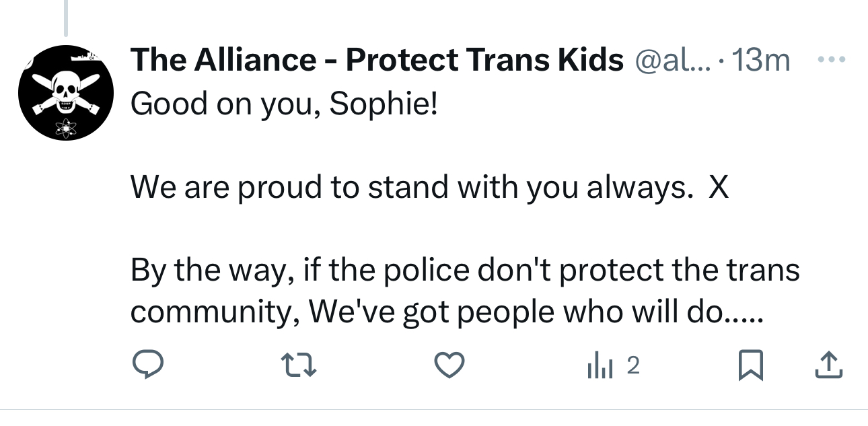This screenshot has height=426, width=868.
Task: Repost this tweet with the arrows icon
Action: click(298, 365)
